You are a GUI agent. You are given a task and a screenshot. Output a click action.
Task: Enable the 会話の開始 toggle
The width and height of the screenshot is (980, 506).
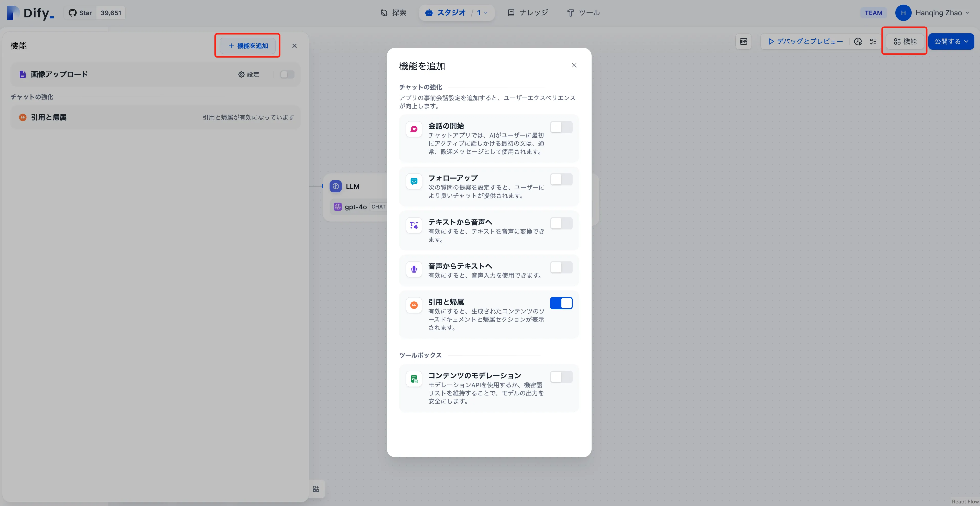coord(561,127)
